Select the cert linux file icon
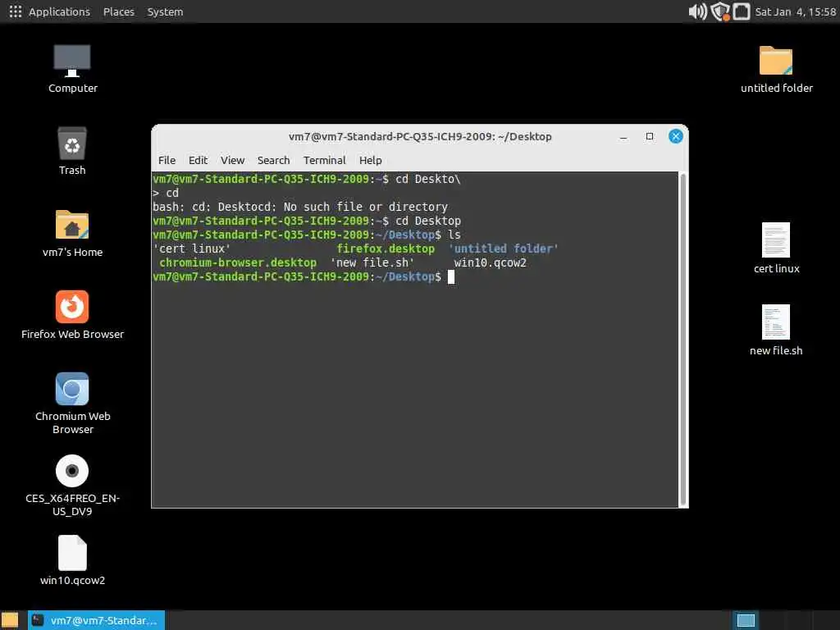Screen dimensions: 840x630 click(776, 240)
